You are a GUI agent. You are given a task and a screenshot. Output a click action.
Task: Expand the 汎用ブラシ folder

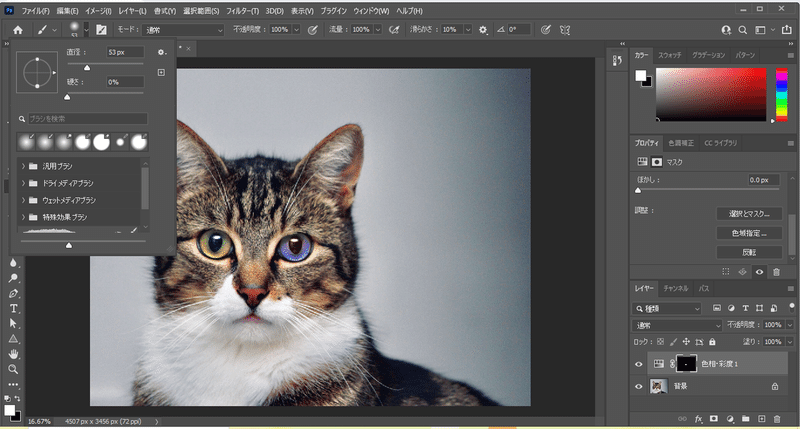point(23,165)
